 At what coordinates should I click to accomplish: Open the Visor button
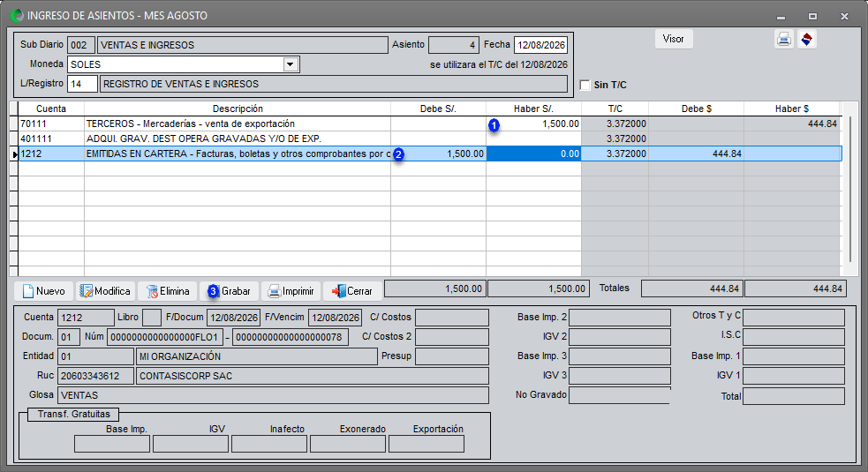[x=674, y=40]
